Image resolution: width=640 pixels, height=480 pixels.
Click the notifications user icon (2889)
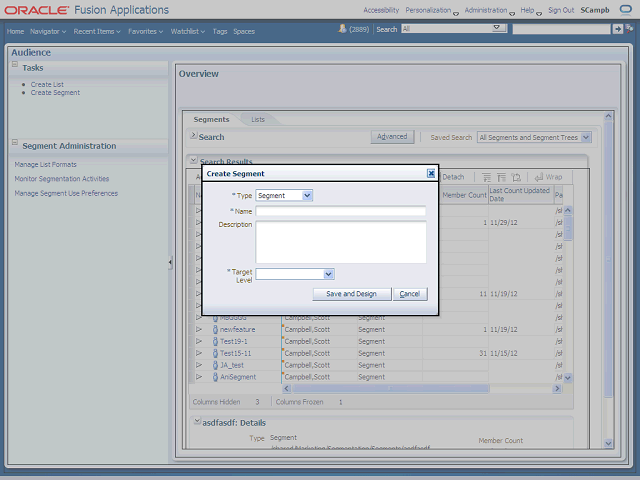pyautogui.click(x=342, y=29)
